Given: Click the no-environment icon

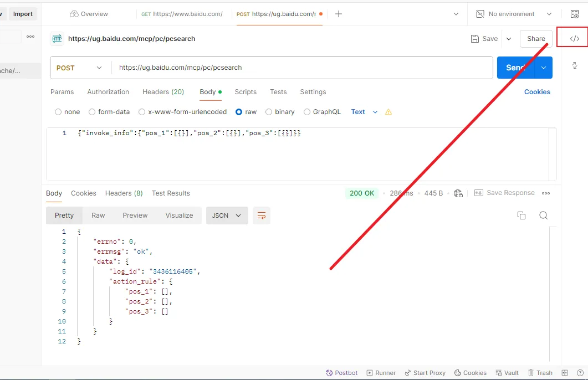Looking at the screenshot, I should pyautogui.click(x=480, y=14).
